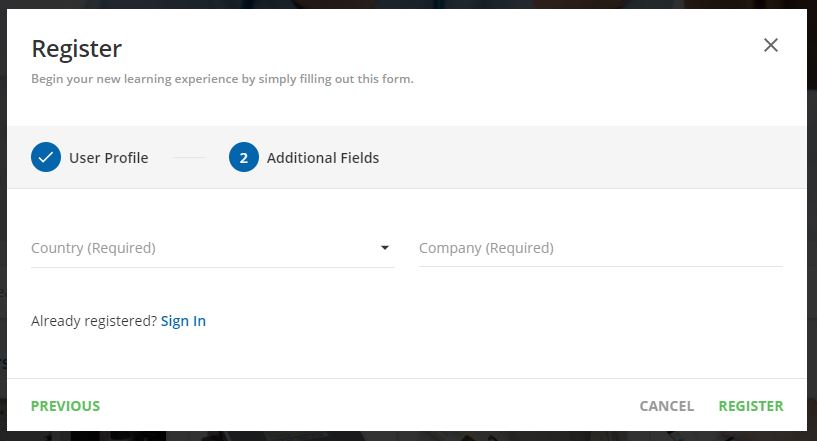Submit the form with the REGISTER button
Viewport: 817px width, 441px height.
point(751,406)
